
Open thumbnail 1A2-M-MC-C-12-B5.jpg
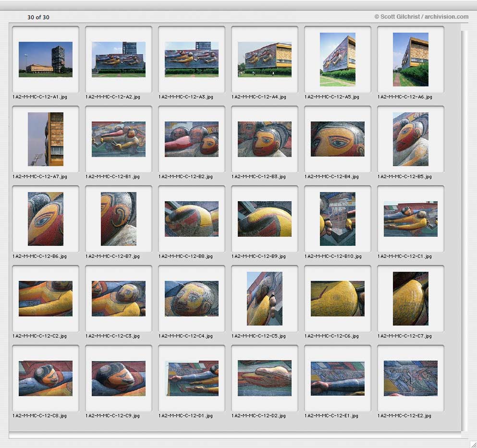(x=411, y=139)
